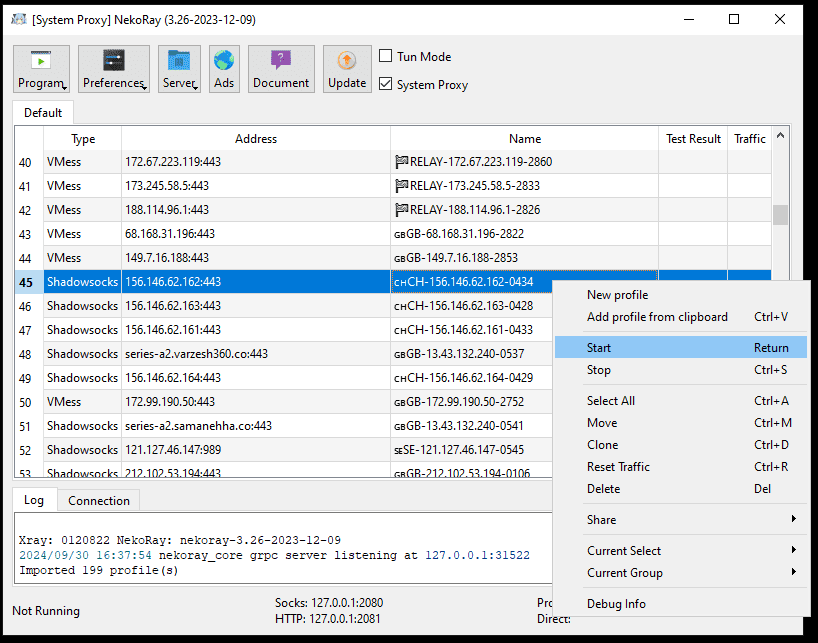Image resolution: width=818 pixels, height=643 pixels.
Task: Choose Delete in the context menu
Action: pyautogui.click(x=681, y=489)
